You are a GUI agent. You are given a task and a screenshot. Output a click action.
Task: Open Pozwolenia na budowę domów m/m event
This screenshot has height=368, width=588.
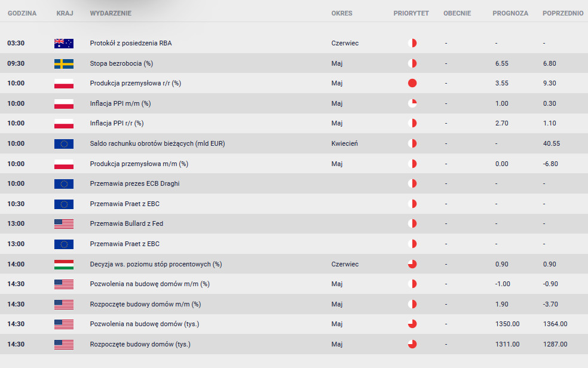tap(149, 284)
